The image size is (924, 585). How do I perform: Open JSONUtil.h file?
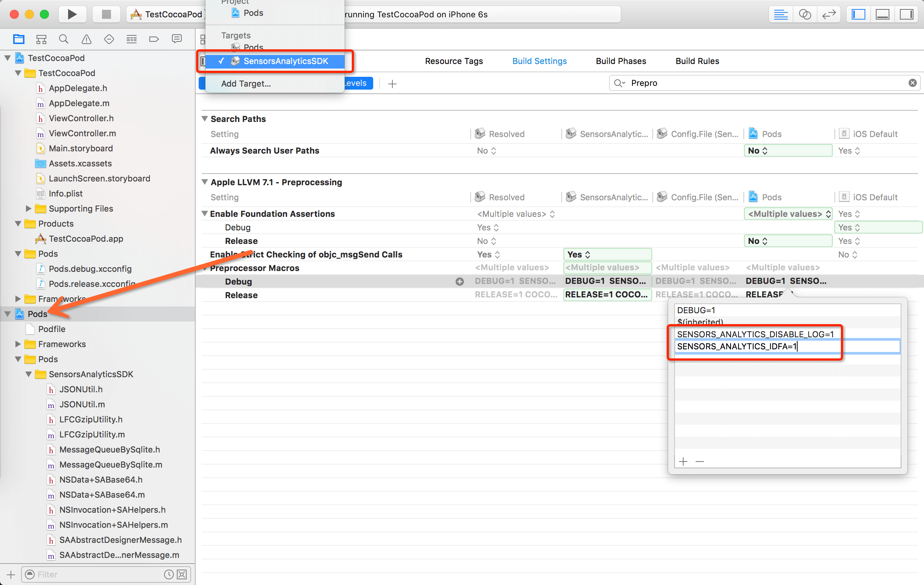pos(81,390)
